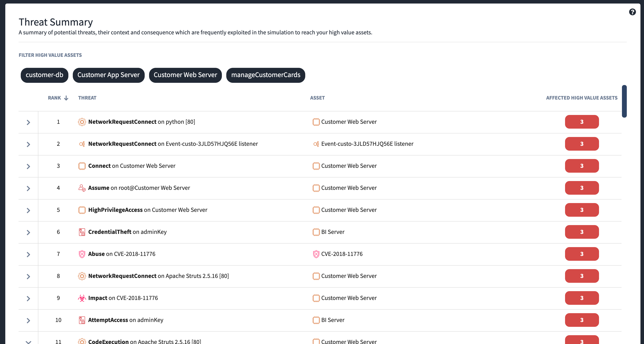Click user icon next to Assume threat
This screenshot has width=644, height=344.
[x=82, y=188]
